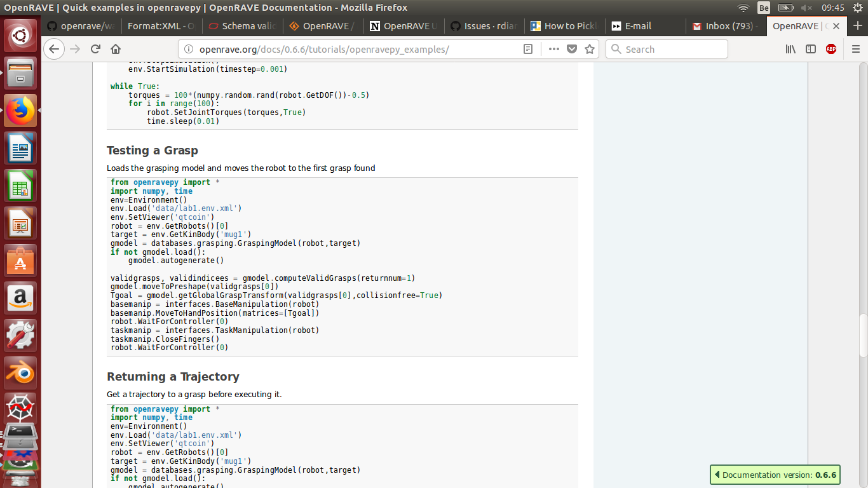Viewport: 868px width, 488px height.
Task: Open AdBlock Plus extension panel
Action: pos(831,49)
